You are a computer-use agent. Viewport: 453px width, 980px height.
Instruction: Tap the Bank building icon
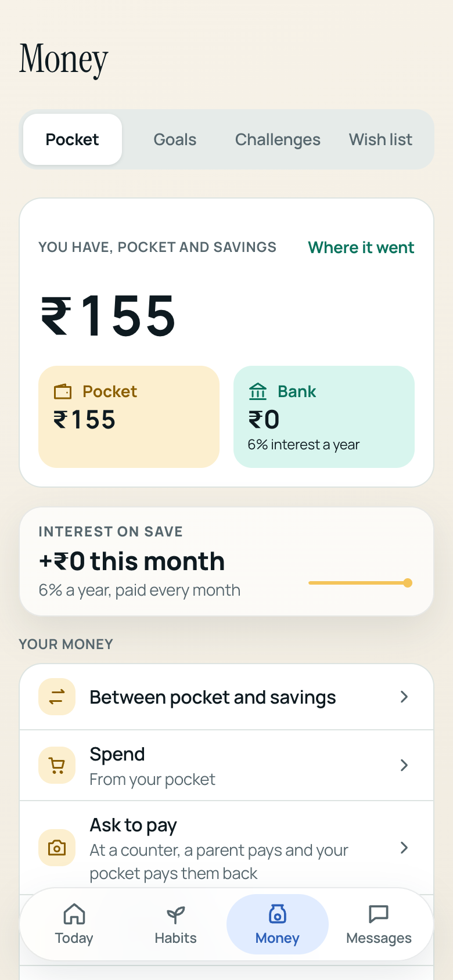[258, 391]
